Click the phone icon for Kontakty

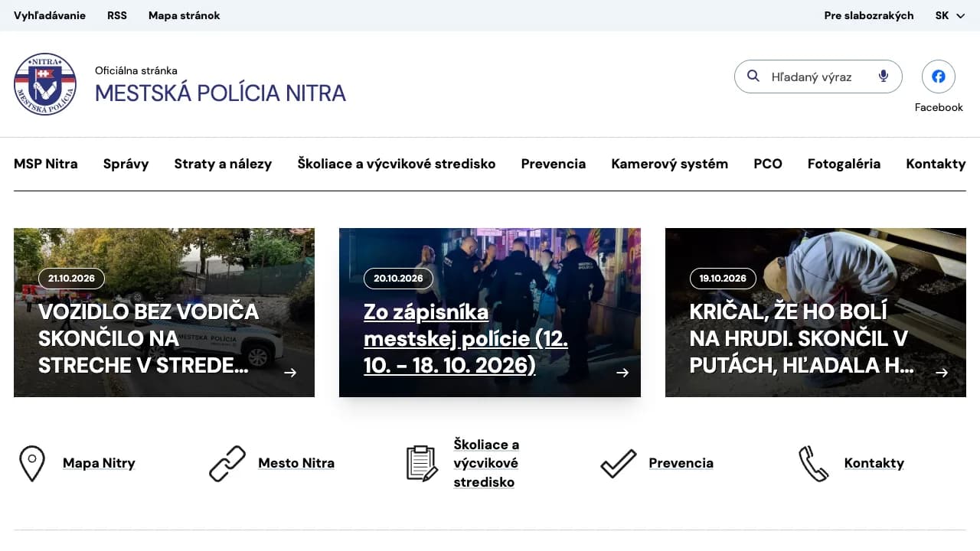tap(814, 463)
